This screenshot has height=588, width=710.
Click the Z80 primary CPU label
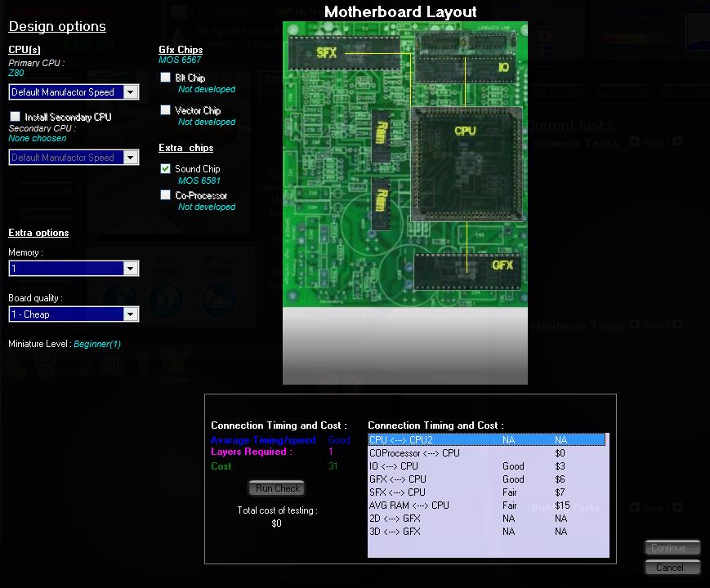16,73
